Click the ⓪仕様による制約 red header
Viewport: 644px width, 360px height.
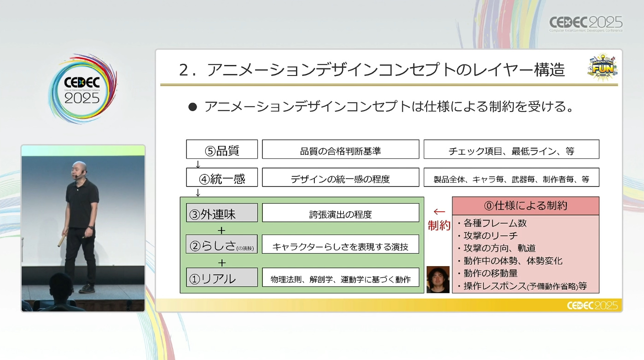pyautogui.click(x=525, y=206)
